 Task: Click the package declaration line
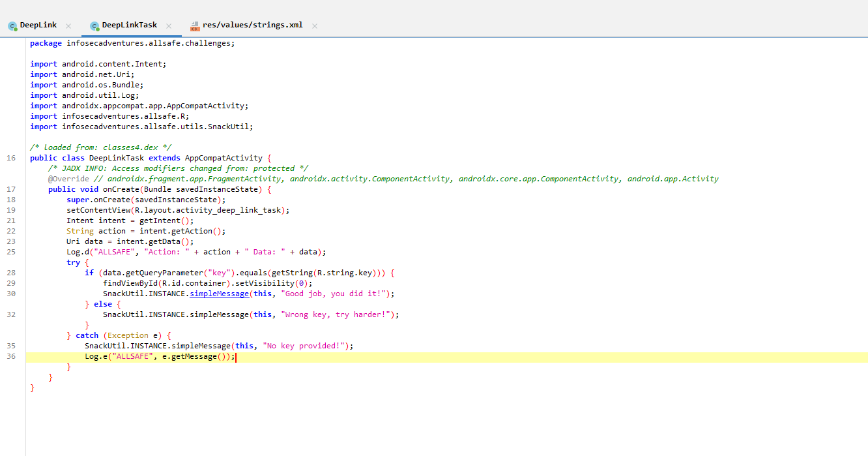click(132, 43)
